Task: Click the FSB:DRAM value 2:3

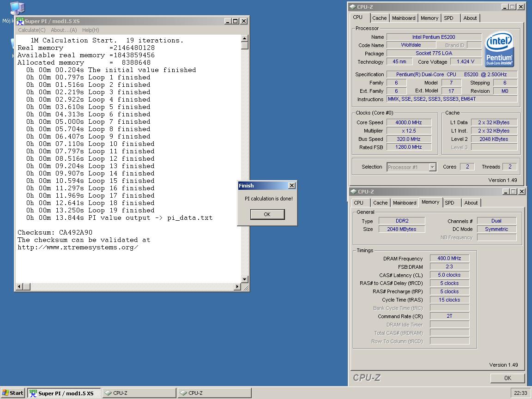Action: [x=449, y=266]
